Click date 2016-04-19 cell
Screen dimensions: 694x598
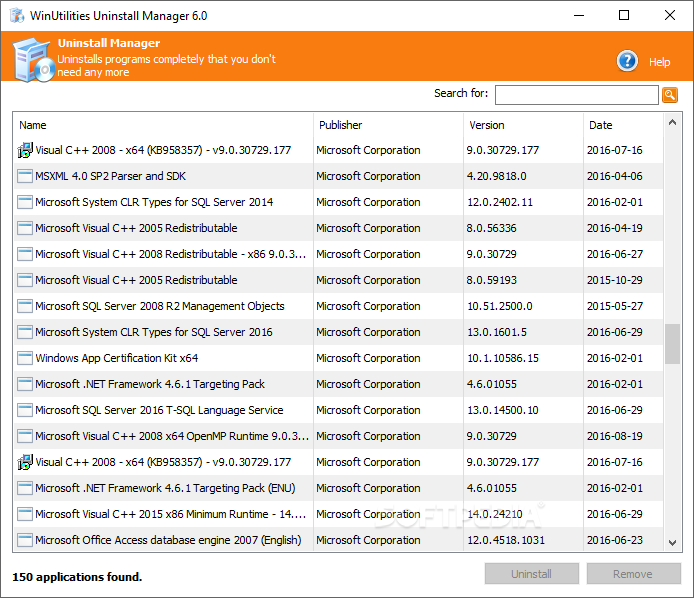[x=614, y=228]
